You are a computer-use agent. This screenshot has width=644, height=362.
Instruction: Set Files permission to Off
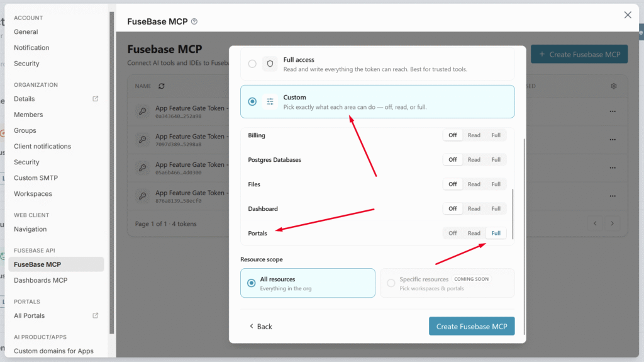453,184
